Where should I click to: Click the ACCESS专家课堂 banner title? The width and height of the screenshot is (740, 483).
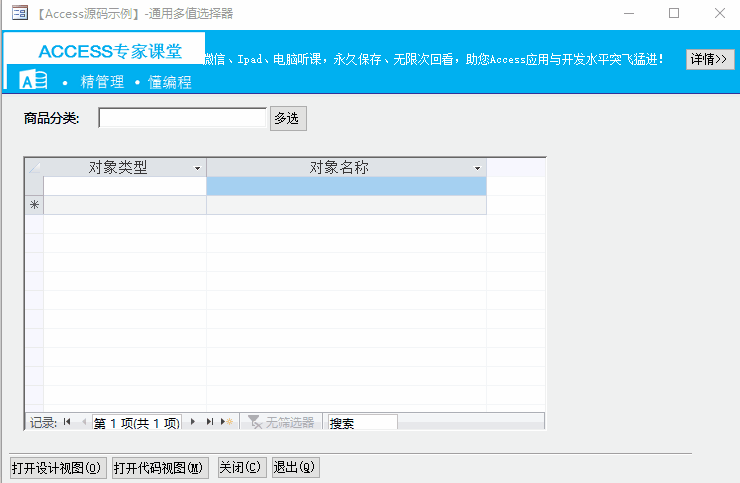tap(109, 51)
